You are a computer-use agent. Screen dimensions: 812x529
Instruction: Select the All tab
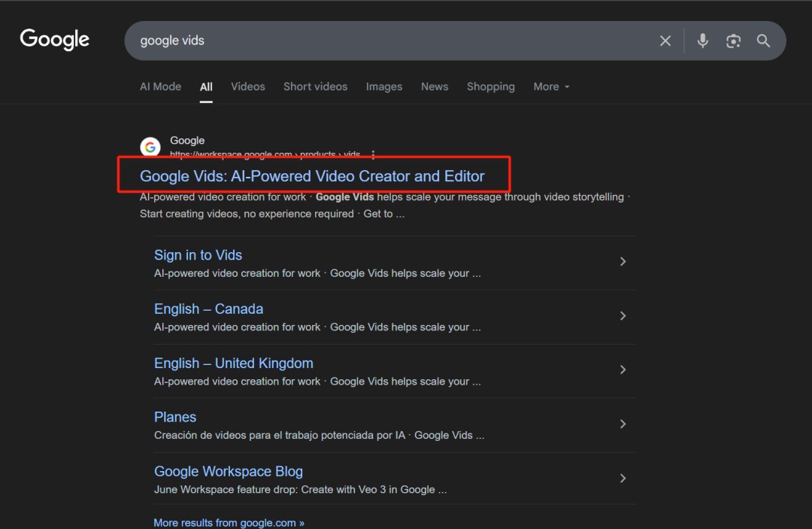tap(206, 87)
